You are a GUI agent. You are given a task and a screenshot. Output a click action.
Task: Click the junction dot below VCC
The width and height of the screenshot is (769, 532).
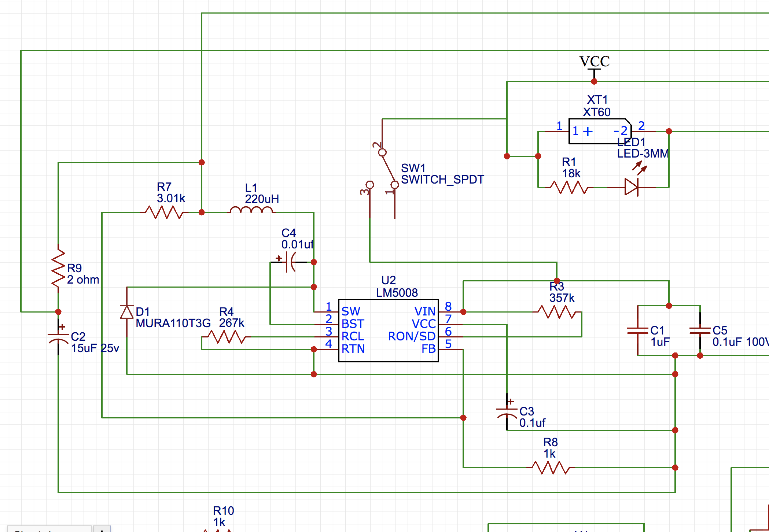pos(594,81)
